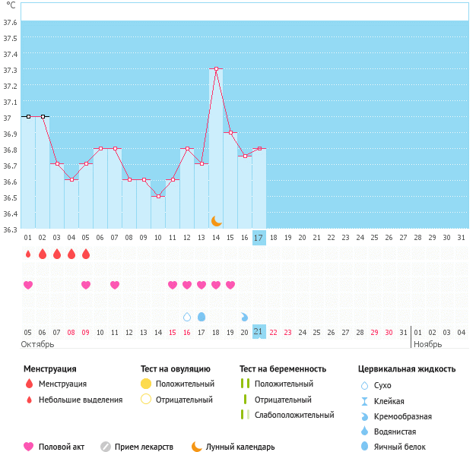Click the menstruation drop on cycle day 03

57,254
